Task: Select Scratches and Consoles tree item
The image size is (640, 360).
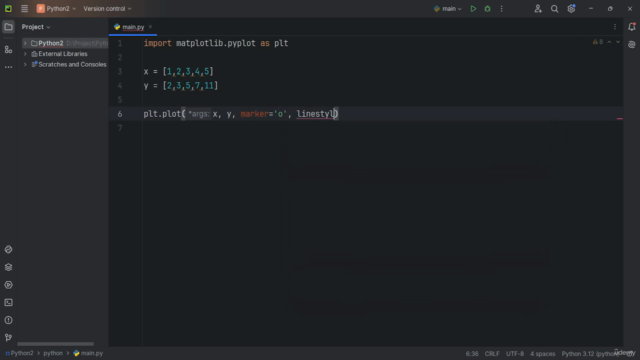Action: tap(72, 64)
